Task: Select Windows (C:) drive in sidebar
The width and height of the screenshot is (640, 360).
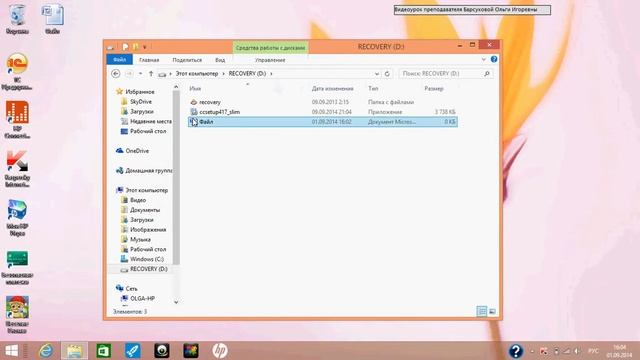Action: pos(147,259)
